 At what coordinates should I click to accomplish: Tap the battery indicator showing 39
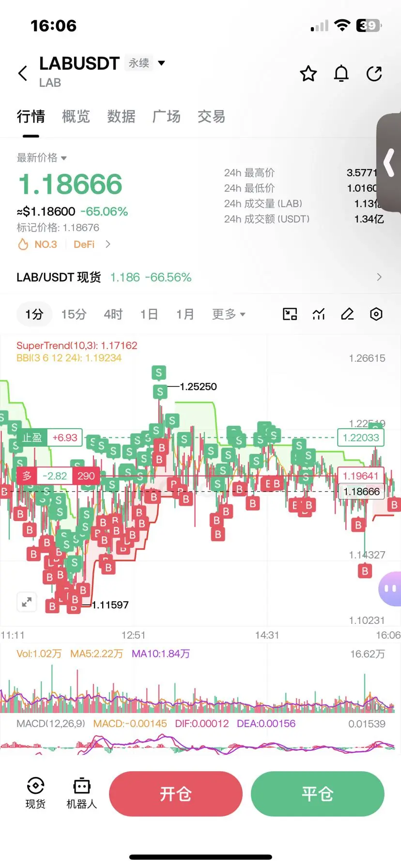click(x=369, y=26)
